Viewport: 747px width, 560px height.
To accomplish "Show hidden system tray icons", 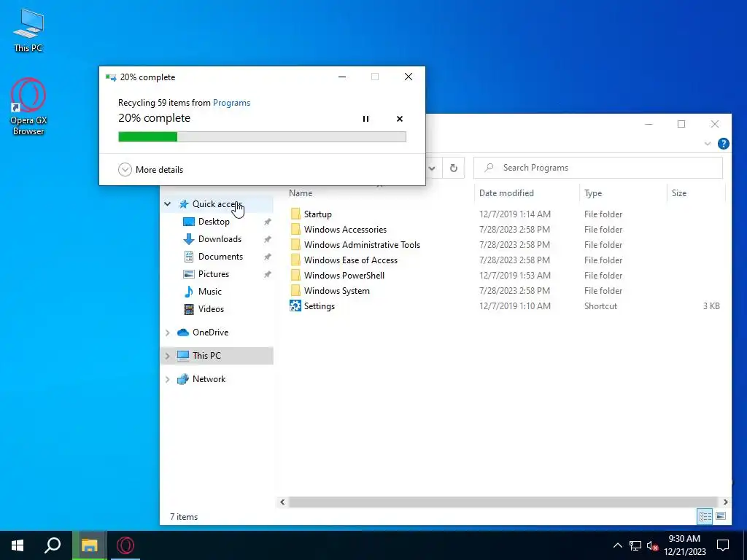I will click(617, 545).
